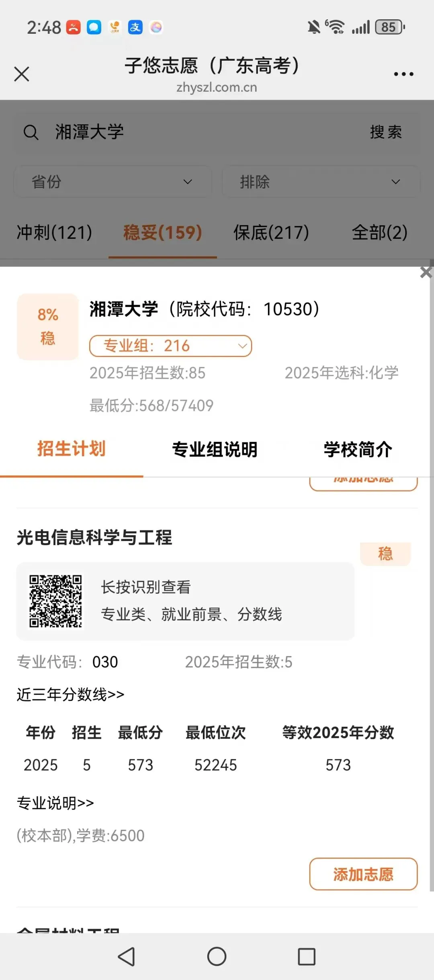Open the 排除 dropdown filter

coord(321,182)
